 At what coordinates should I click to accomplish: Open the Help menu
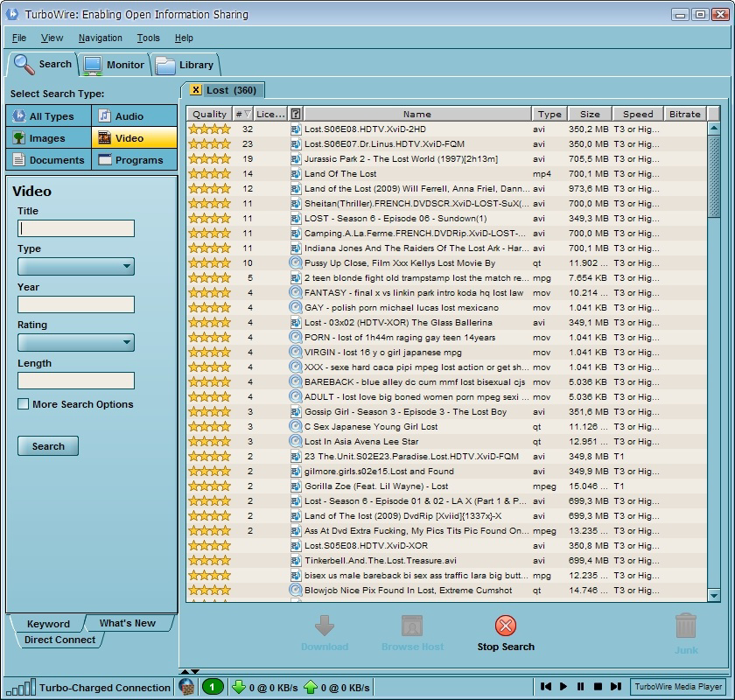point(184,38)
